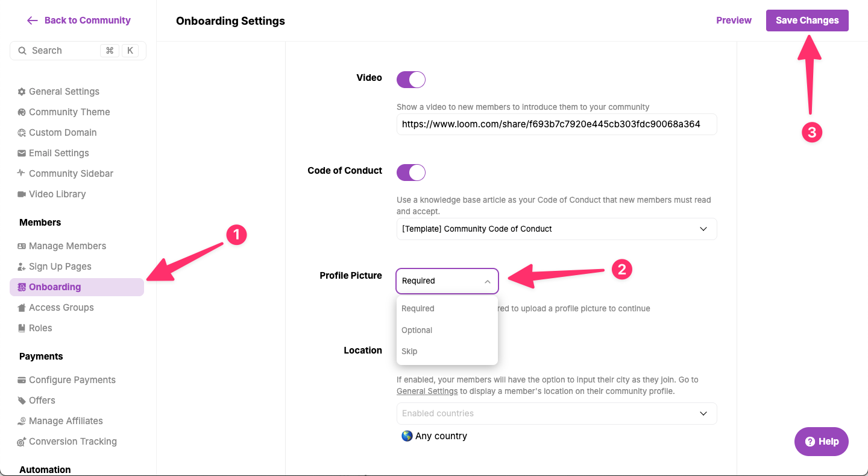Click the Community Theme palette icon
Screen dimensions: 868x476
(22, 112)
